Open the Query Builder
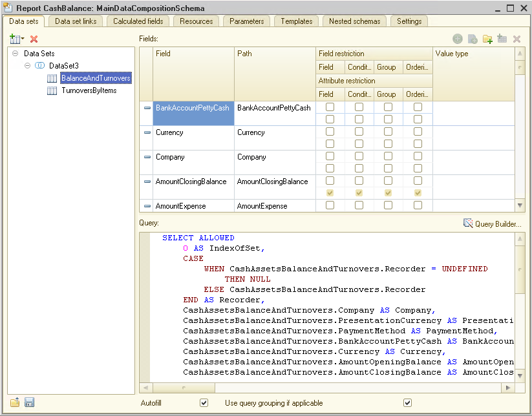Screen dimensions: 532x416 pyautogui.click(x=492, y=224)
